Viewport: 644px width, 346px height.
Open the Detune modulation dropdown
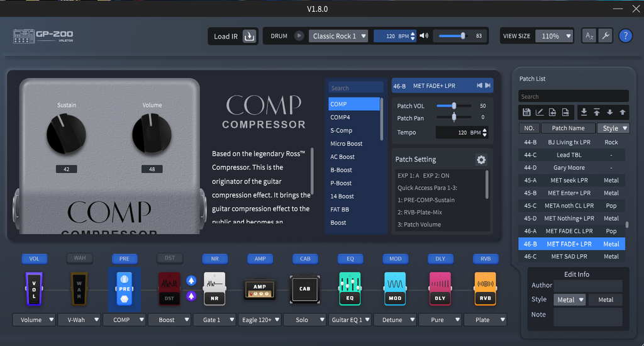[395, 320]
